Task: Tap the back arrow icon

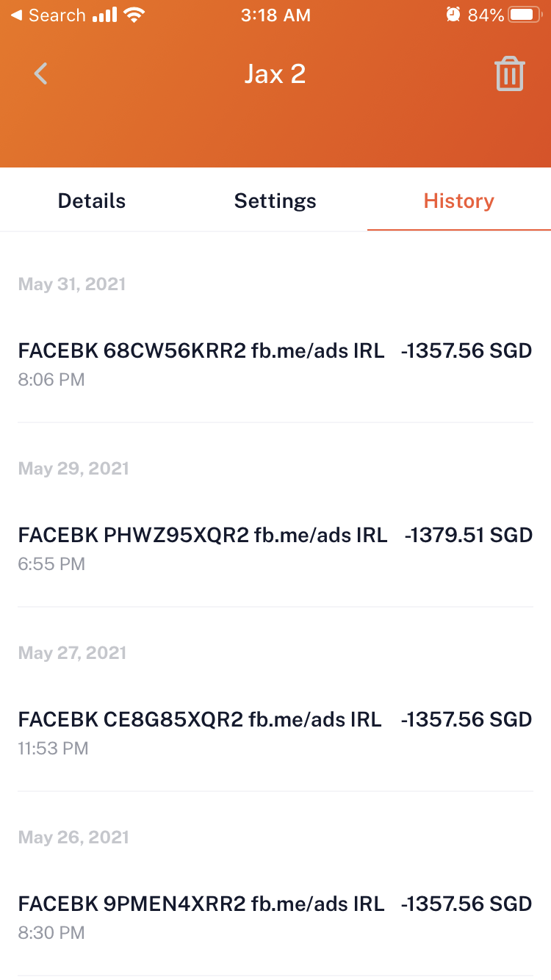Action: pyautogui.click(x=41, y=74)
